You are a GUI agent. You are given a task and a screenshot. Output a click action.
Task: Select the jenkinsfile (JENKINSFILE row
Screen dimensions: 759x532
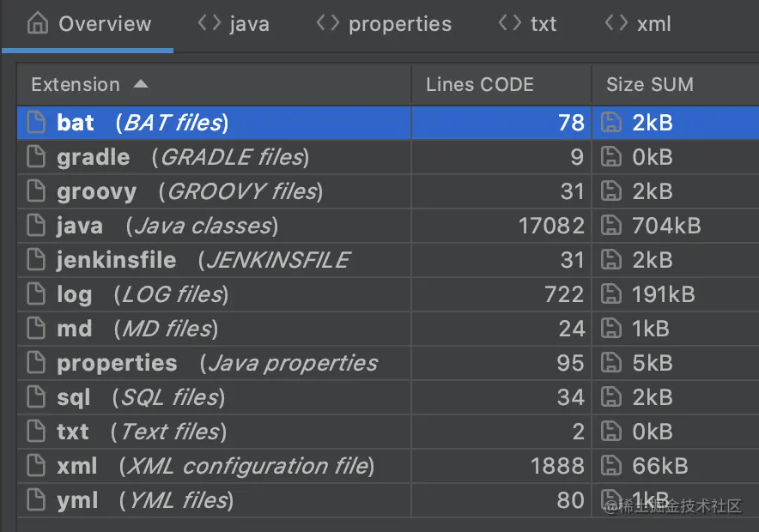point(388,260)
